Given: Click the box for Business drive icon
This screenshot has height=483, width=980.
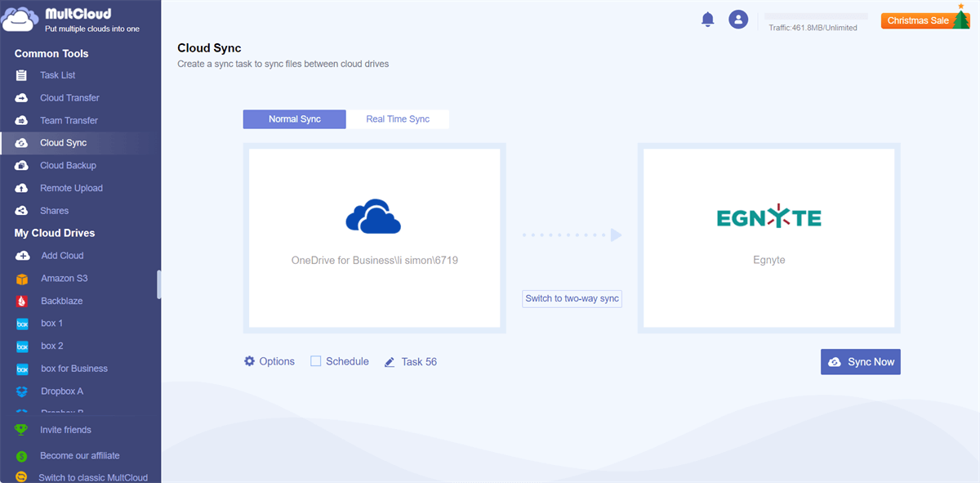Looking at the screenshot, I should pos(22,369).
